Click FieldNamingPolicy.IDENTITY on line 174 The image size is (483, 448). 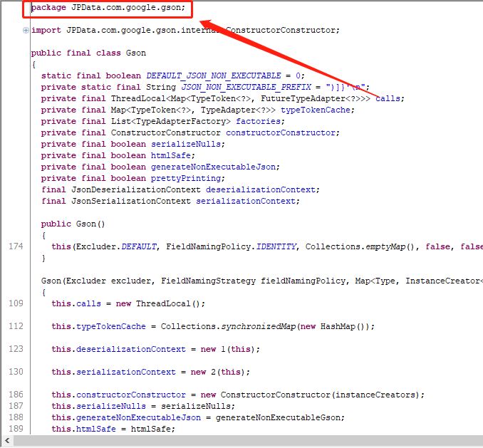coord(231,246)
